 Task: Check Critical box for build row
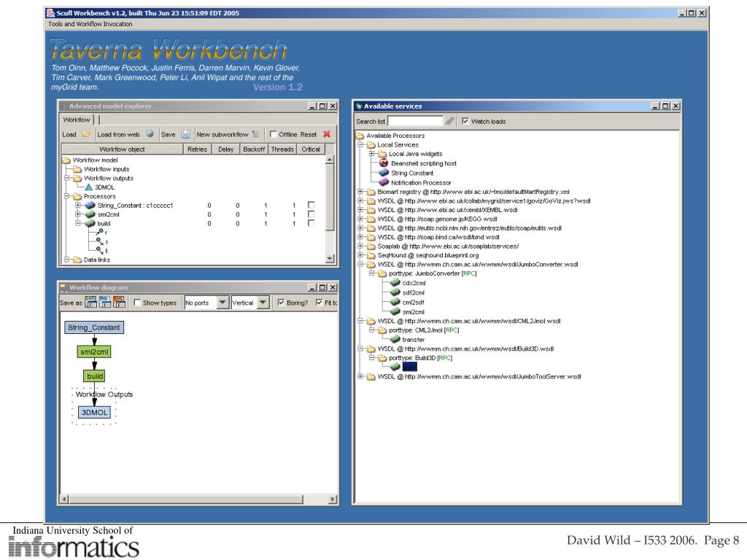click(x=311, y=223)
